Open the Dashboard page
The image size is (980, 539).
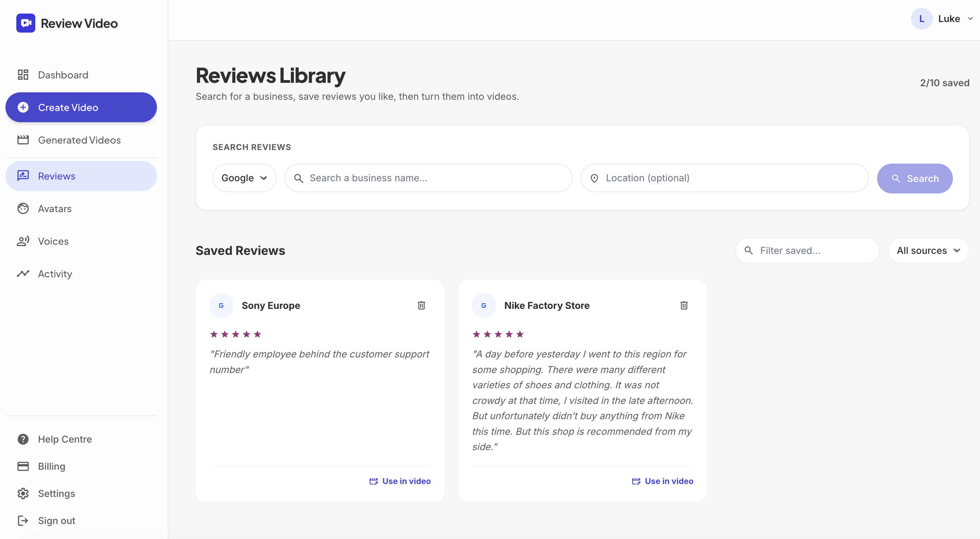coord(81,75)
